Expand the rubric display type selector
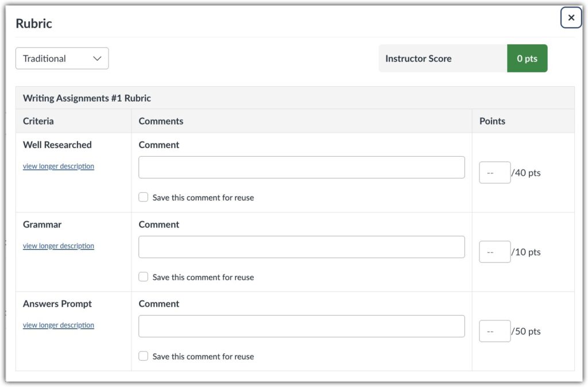Screen dimensions: 588x387 pos(61,58)
